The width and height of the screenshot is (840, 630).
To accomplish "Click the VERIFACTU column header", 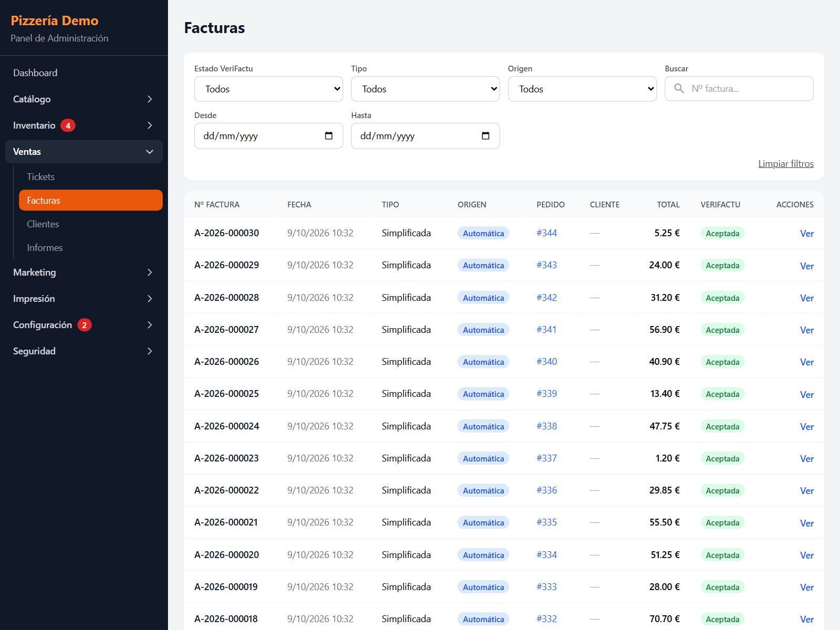I will point(720,205).
